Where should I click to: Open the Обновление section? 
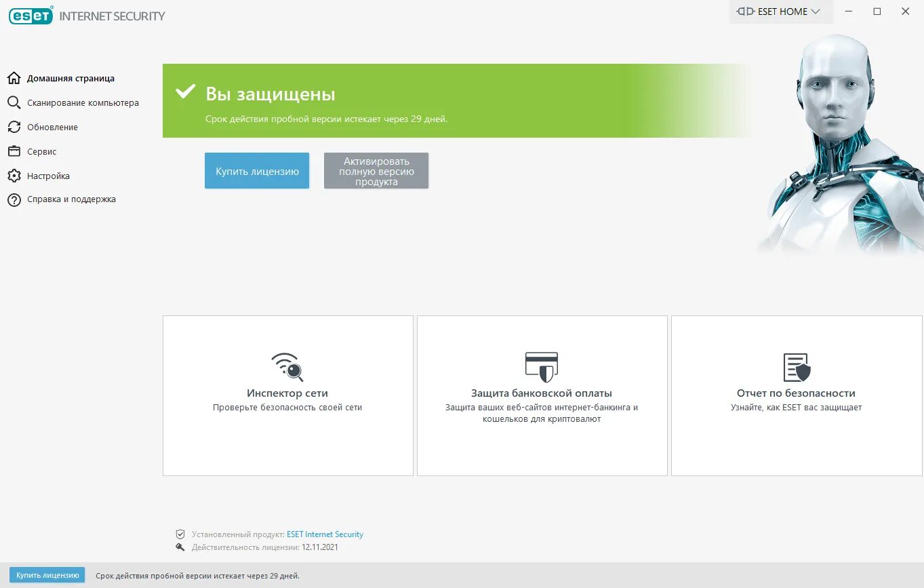(x=52, y=128)
